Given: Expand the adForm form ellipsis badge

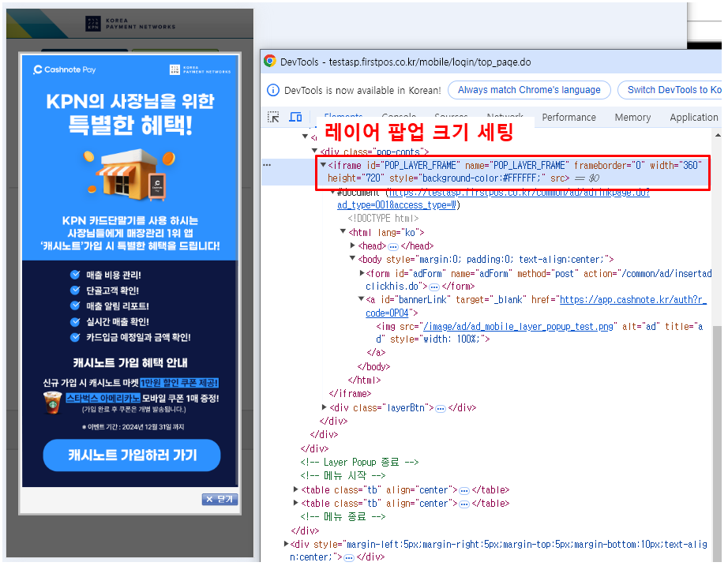Looking at the screenshot, I should point(434,287).
